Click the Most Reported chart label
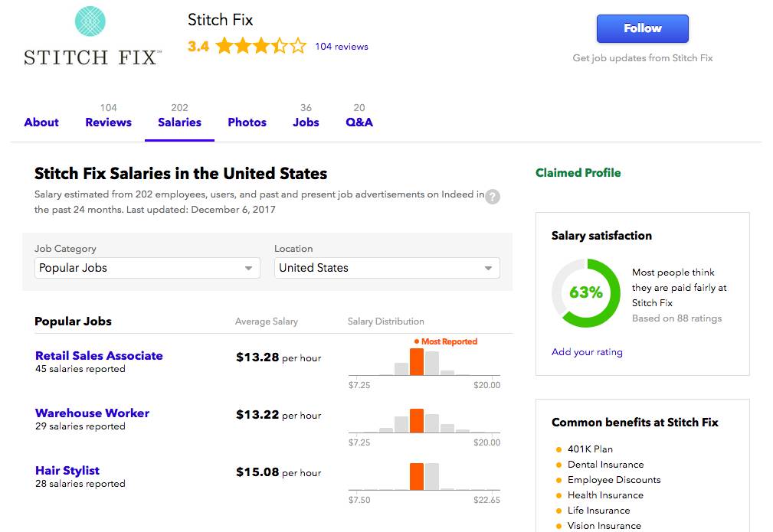Viewport: 773px width, 532px height. [x=446, y=341]
